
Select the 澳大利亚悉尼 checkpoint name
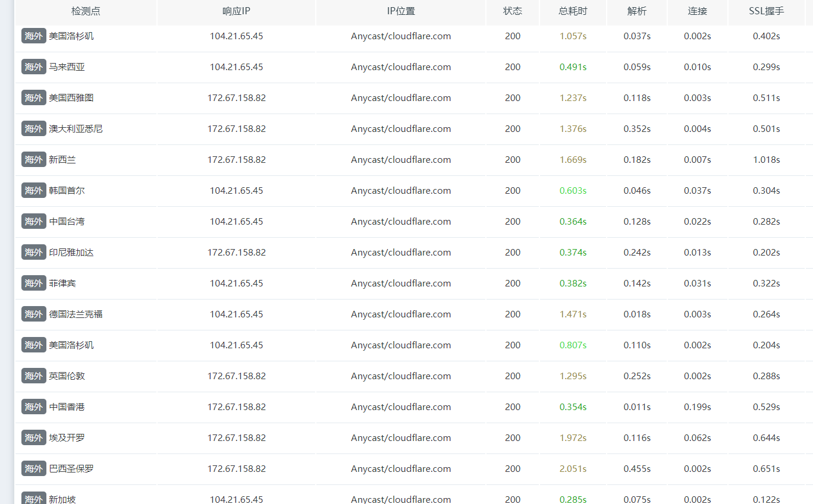(x=76, y=129)
